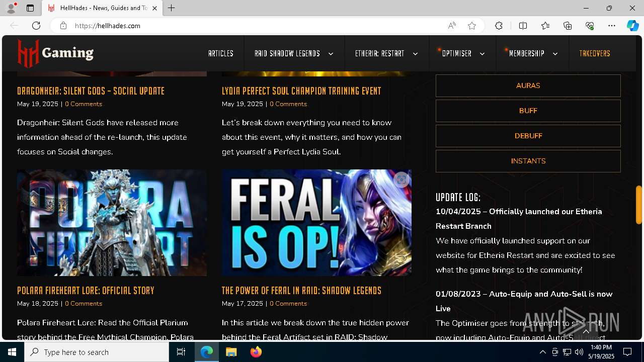Open Lydia Perfect Soul Champion Training Event
Screen dimensions: 644x362
pos(301,91)
